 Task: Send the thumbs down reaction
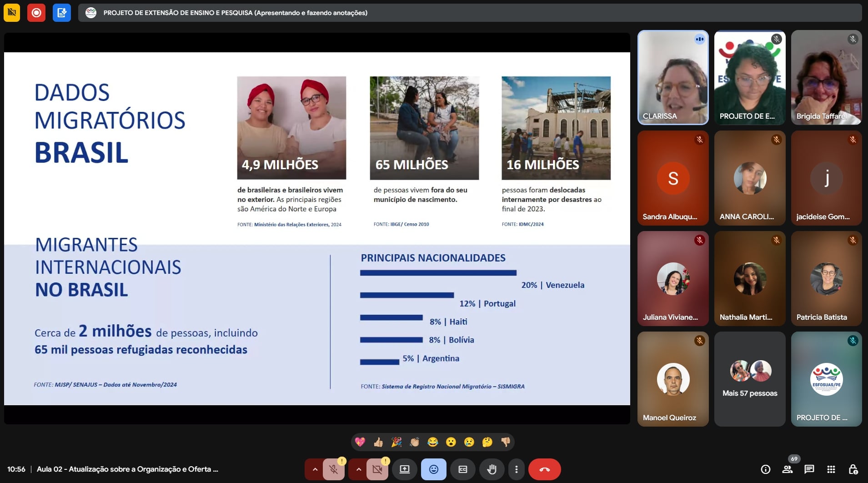click(x=506, y=442)
